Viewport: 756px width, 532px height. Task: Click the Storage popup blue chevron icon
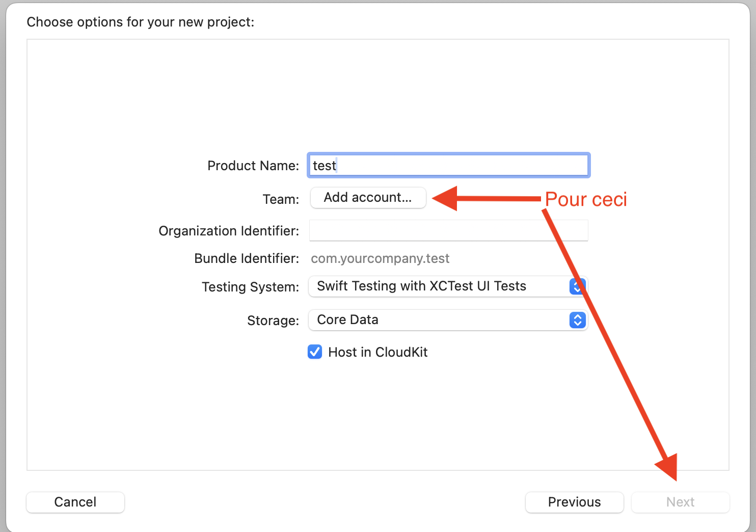point(577,320)
